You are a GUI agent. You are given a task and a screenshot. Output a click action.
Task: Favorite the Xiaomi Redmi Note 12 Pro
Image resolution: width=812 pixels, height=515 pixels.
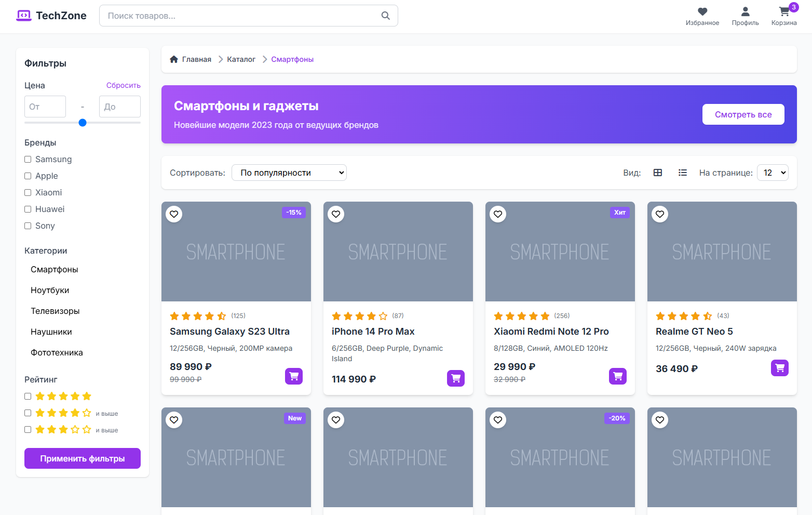tap(498, 214)
